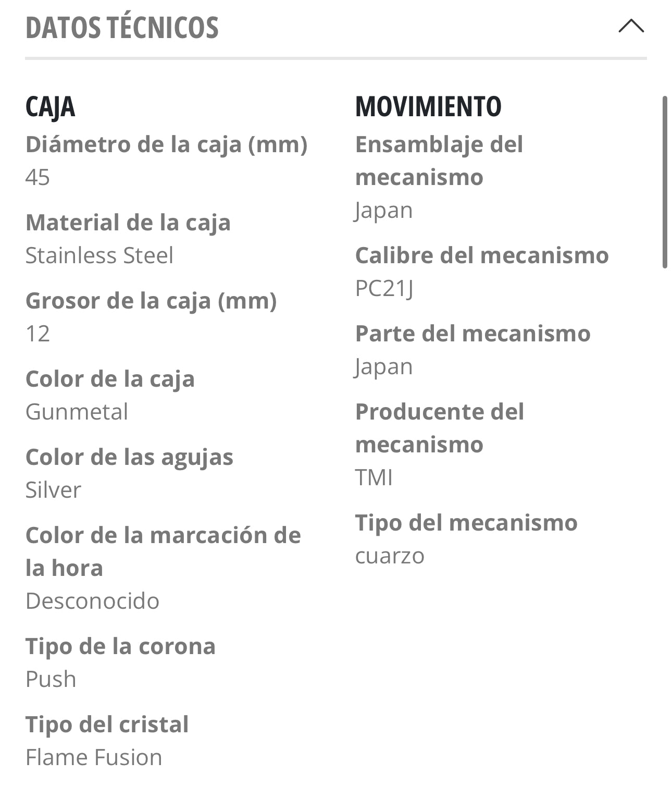Click the Desconocido value text
This screenshot has height=787, width=672.
(92, 601)
